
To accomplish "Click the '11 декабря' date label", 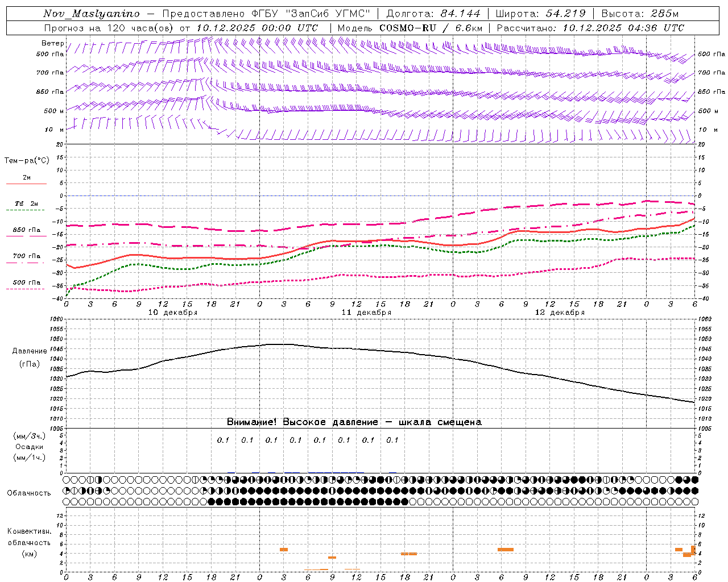I will [366, 313].
